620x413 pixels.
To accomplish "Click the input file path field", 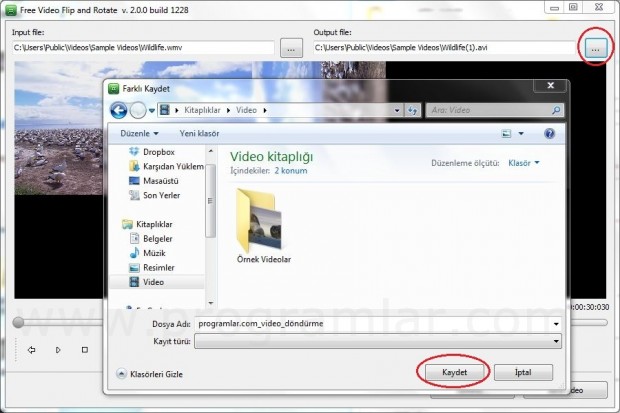I will click(x=143, y=48).
